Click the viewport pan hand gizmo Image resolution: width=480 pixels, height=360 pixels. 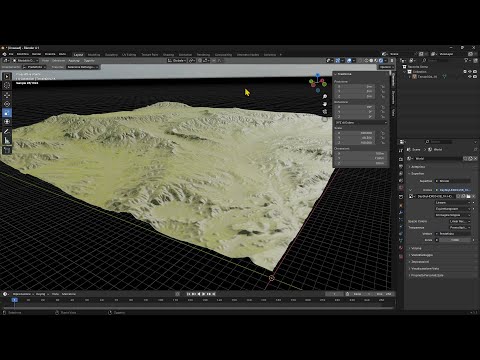(325, 104)
